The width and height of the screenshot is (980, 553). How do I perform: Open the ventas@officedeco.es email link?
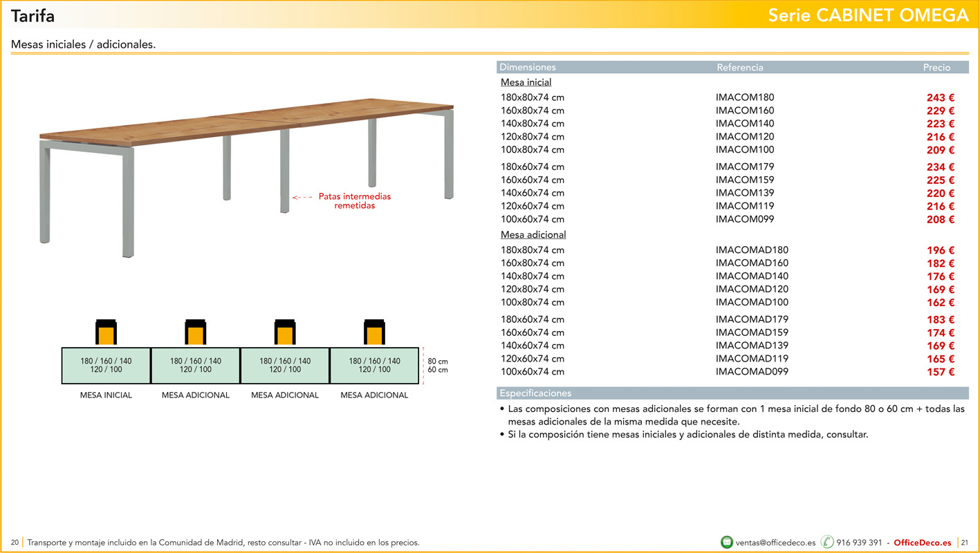[775, 543]
